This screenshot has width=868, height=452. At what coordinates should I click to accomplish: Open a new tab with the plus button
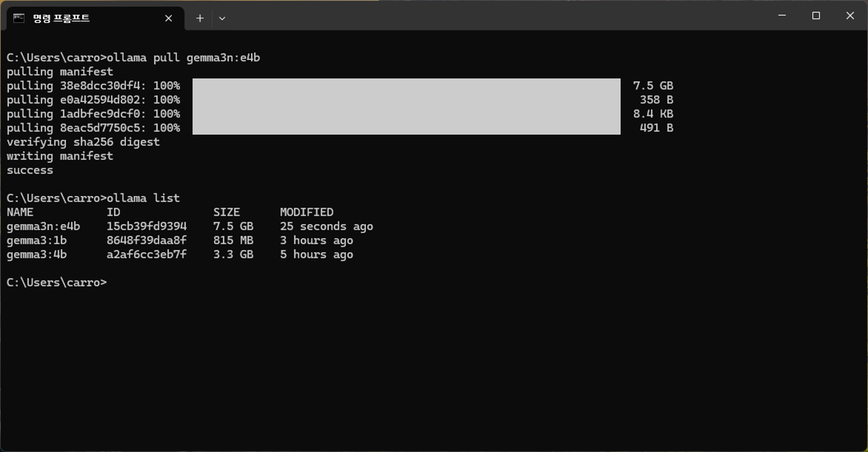coord(200,19)
